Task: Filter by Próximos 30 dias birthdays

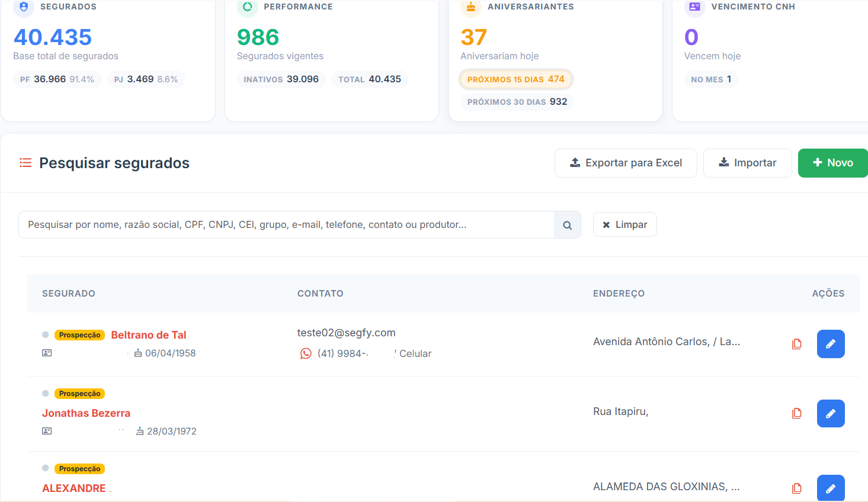Action: click(517, 102)
